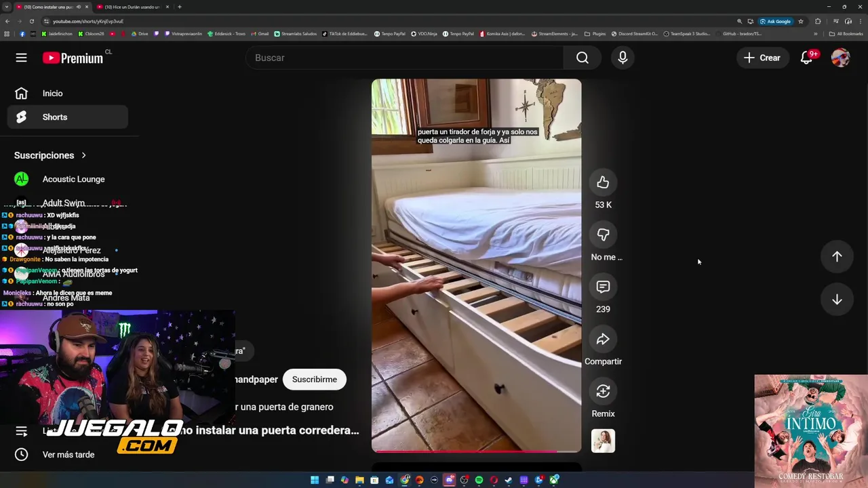Open the Comedy Restobar Gira Intimo ad
Viewport: 868px width, 488px height.
pyautogui.click(x=811, y=431)
